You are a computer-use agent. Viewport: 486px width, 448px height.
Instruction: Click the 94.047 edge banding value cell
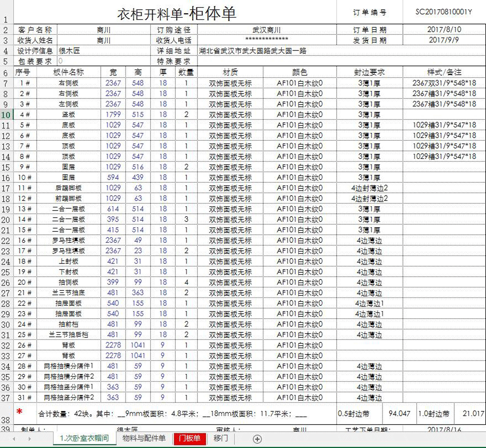click(399, 414)
